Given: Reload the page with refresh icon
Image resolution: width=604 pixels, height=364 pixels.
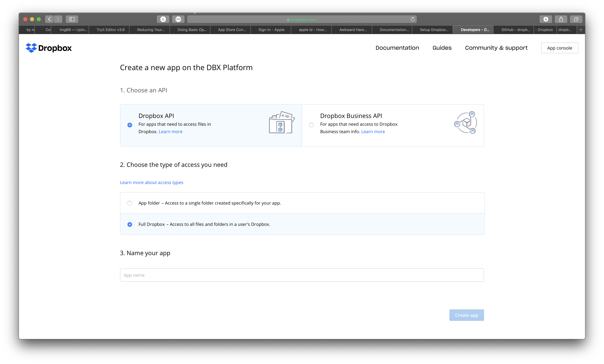Looking at the screenshot, I should [413, 19].
